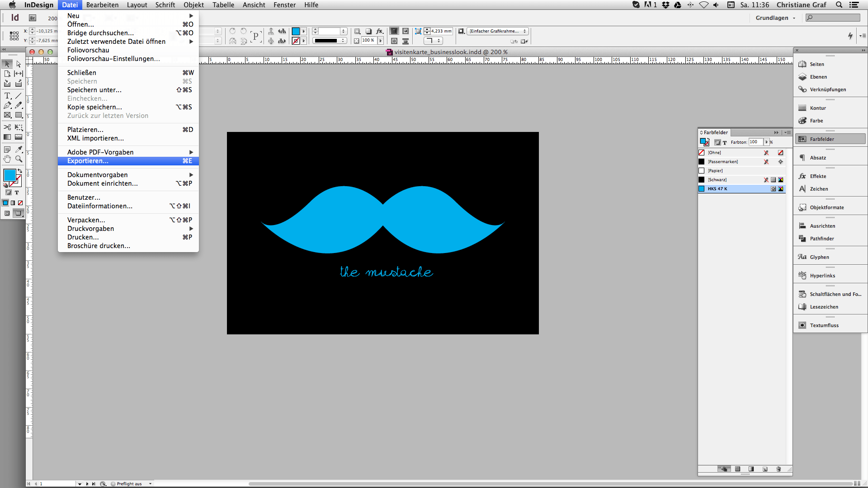Open the Farbton percentage dropdown
Viewport: 868px width, 488px height.
(x=766, y=142)
